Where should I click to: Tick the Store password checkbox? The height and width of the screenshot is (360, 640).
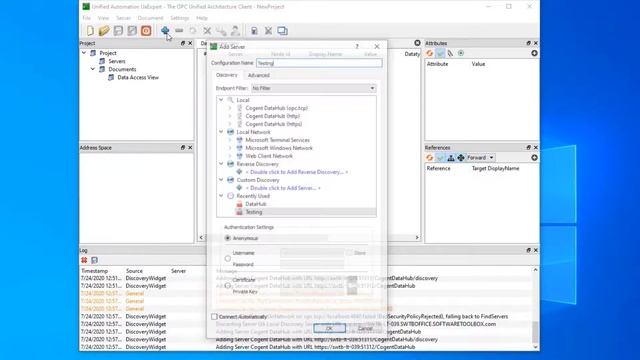(349, 253)
